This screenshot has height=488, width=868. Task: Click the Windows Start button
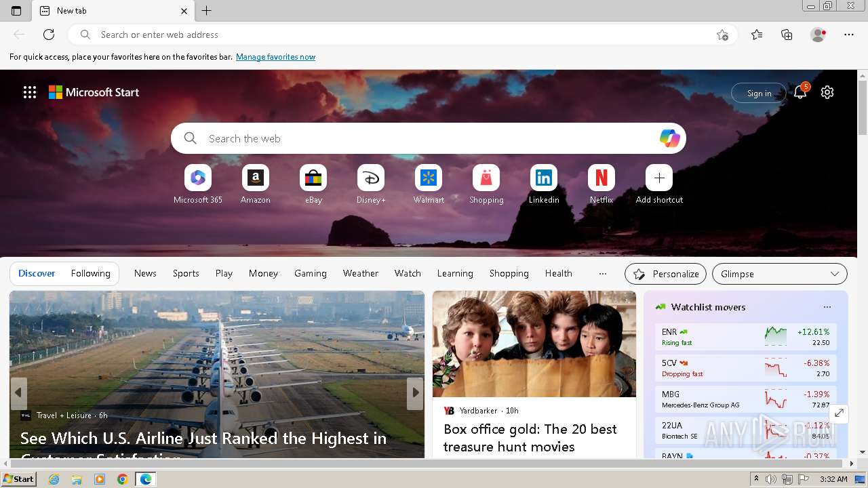(x=19, y=479)
